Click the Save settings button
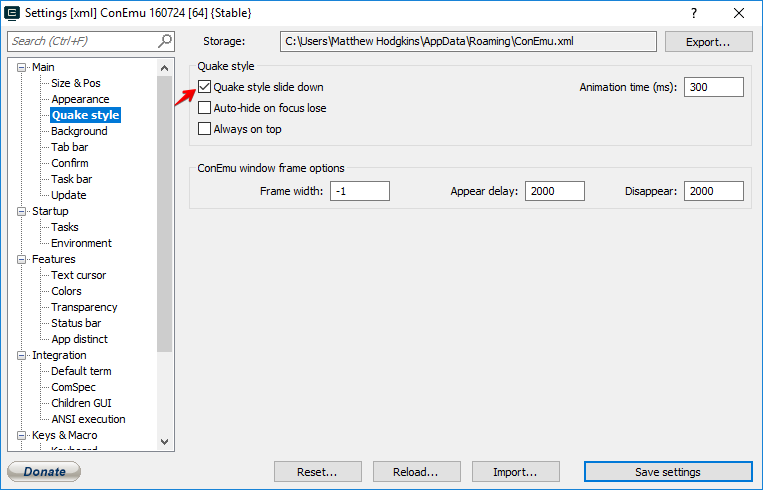 pos(667,472)
